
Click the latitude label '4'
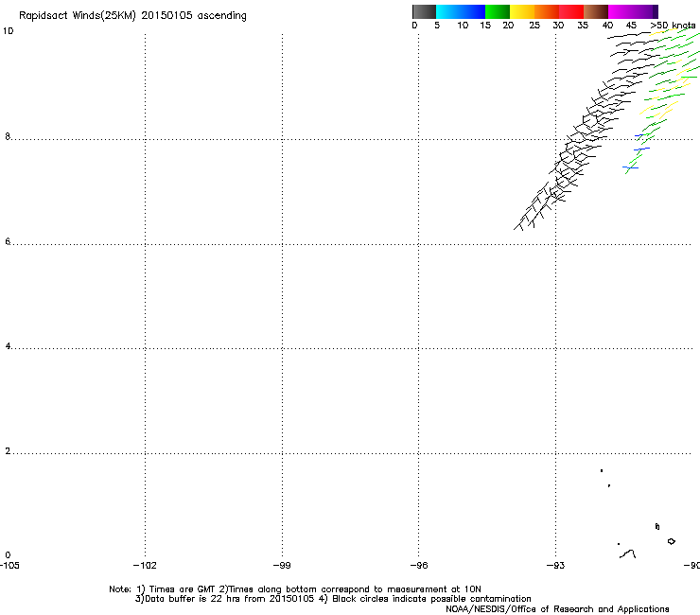coord(8,346)
